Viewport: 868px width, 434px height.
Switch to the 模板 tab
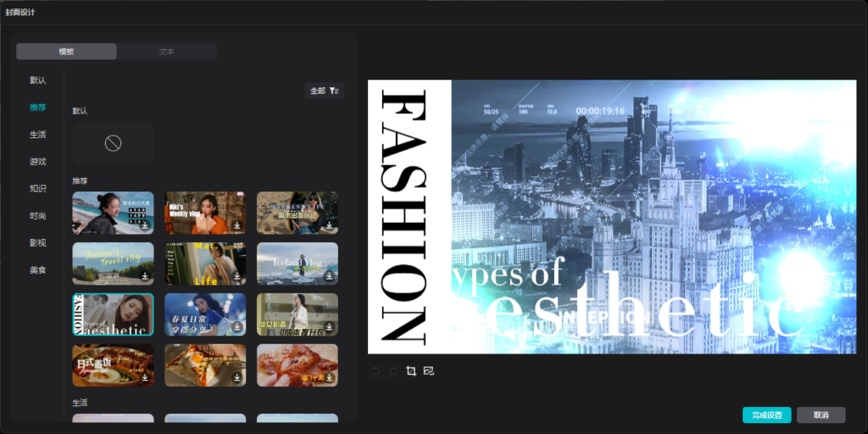pos(66,52)
